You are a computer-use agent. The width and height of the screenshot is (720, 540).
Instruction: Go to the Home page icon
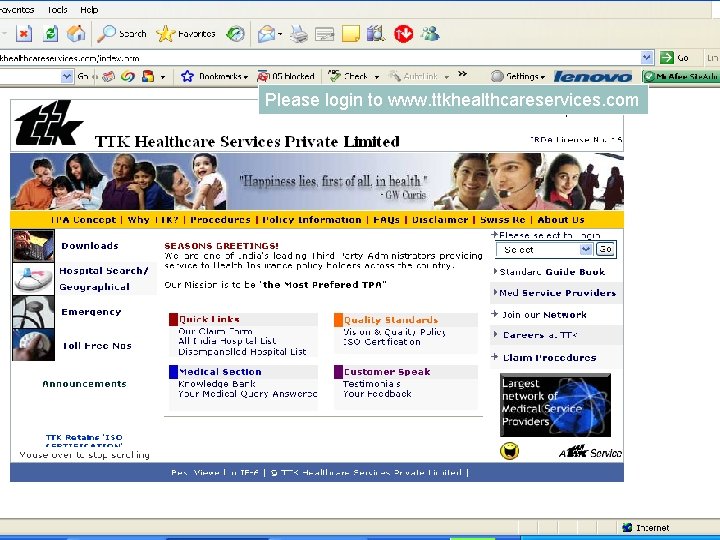click(x=76, y=34)
